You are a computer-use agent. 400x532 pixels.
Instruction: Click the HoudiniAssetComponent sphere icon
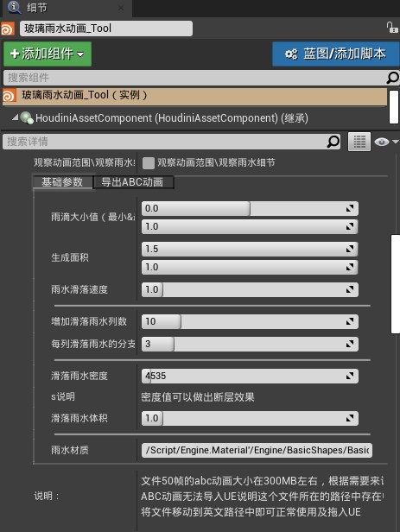coord(27,118)
